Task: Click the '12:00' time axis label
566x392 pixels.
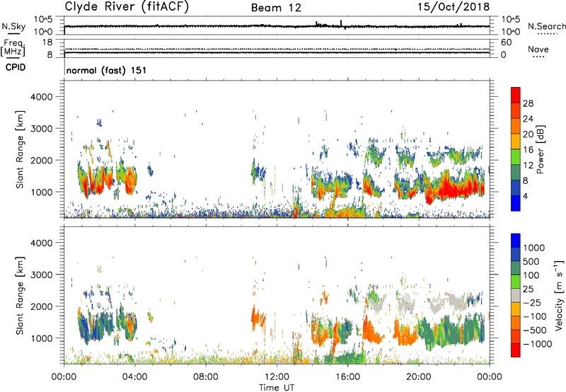Action: 277,377
